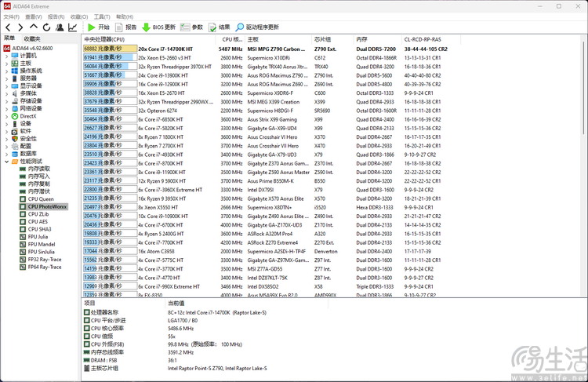The width and height of the screenshot is (588, 382).
Task: Expand the 多媒体 tree node
Action: coord(6,93)
